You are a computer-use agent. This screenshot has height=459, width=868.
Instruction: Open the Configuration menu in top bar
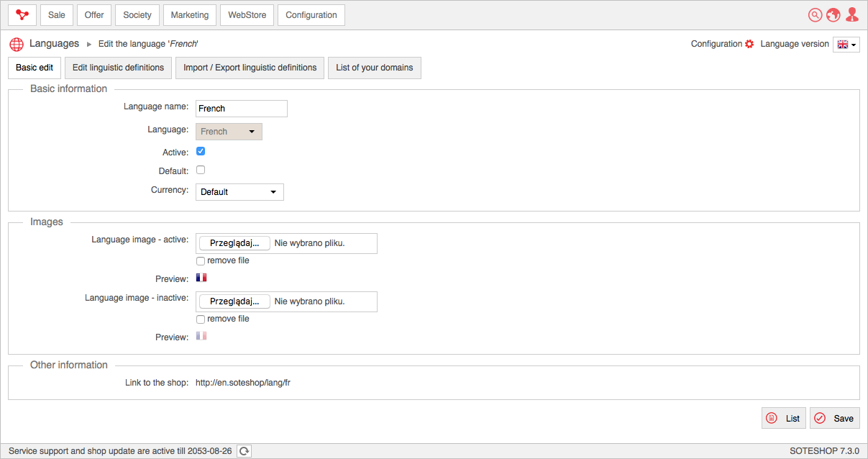coord(311,15)
